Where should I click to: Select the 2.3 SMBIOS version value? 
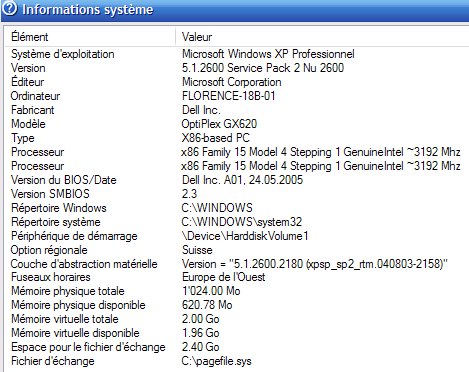[x=189, y=194]
